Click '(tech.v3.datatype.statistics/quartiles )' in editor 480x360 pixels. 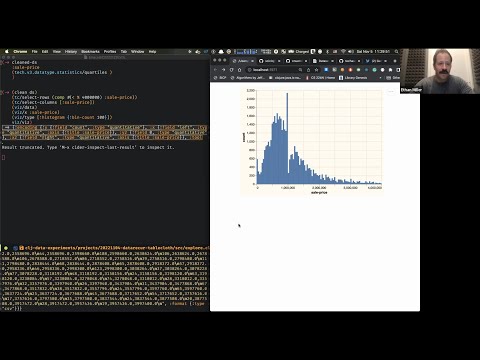pyautogui.click(x=62, y=72)
